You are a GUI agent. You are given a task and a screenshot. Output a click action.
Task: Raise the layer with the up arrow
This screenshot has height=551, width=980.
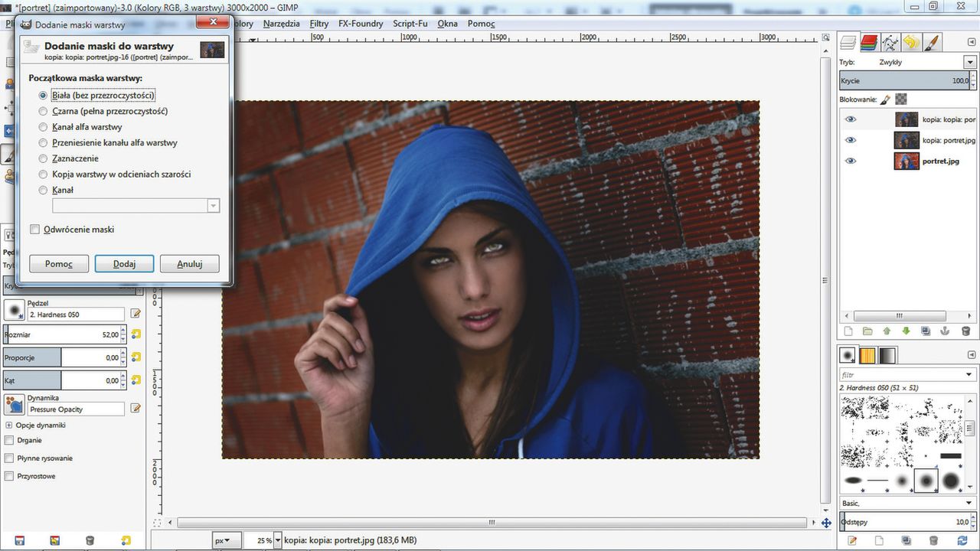coord(887,331)
